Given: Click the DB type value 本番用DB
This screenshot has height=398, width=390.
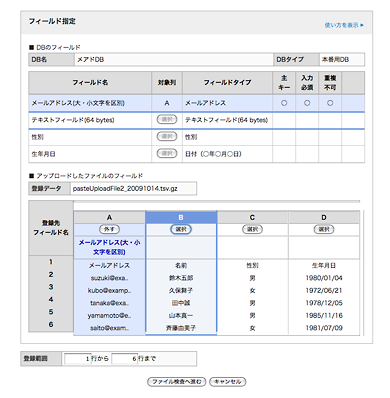Looking at the screenshot, I should pyautogui.click(x=342, y=60).
